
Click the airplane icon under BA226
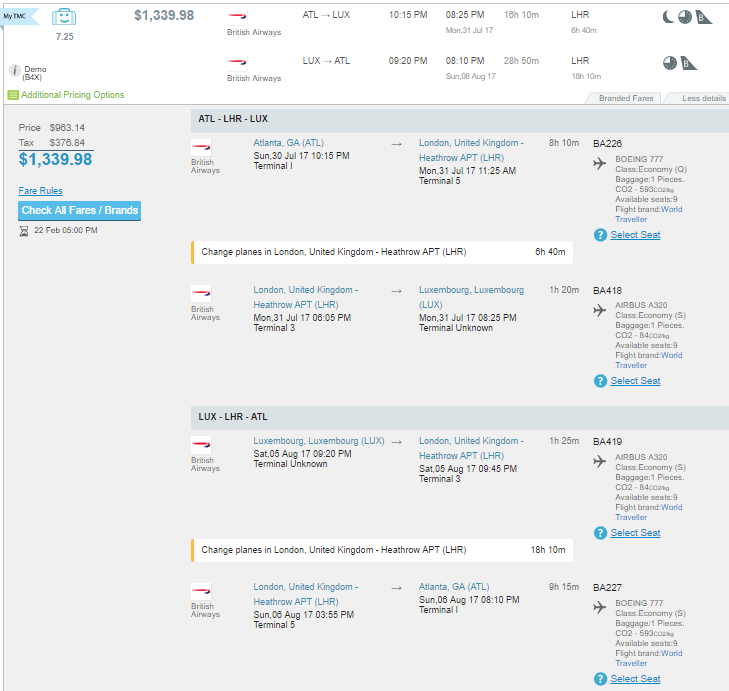tap(599, 163)
